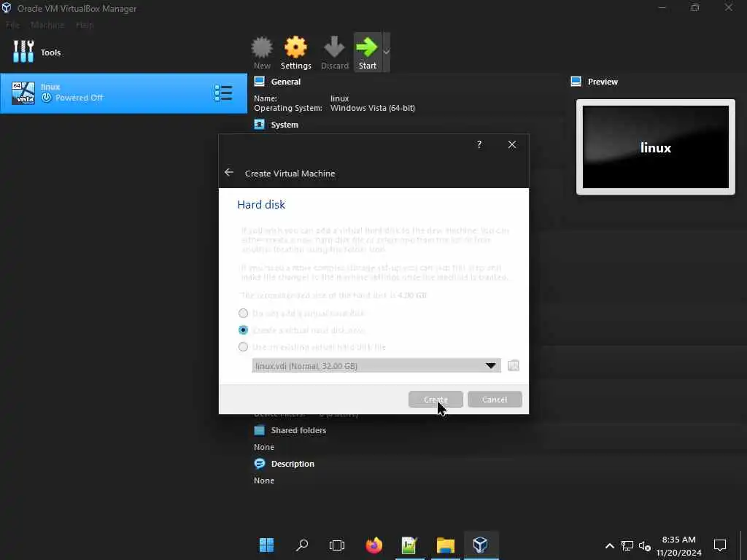This screenshot has height=560, width=747.
Task: Show hidden system tray icons
Action: pyautogui.click(x=609, y=545)
